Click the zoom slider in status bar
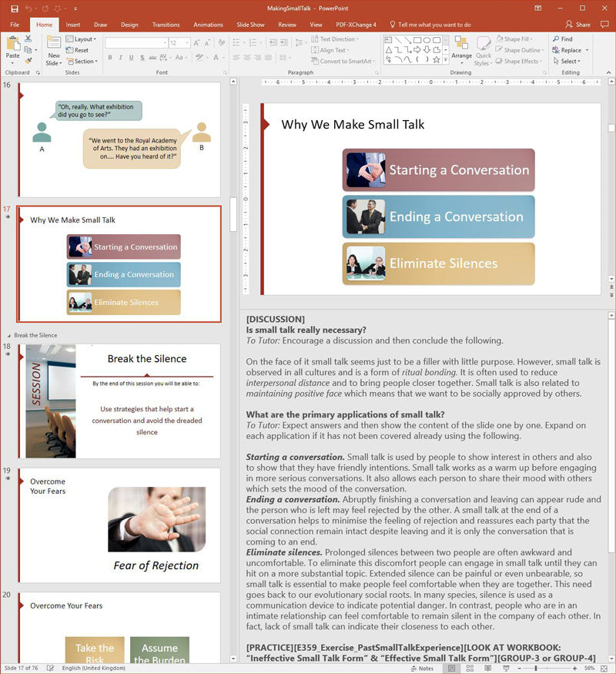The width and height of the screenshot is (616, 674). pos(536,668)
